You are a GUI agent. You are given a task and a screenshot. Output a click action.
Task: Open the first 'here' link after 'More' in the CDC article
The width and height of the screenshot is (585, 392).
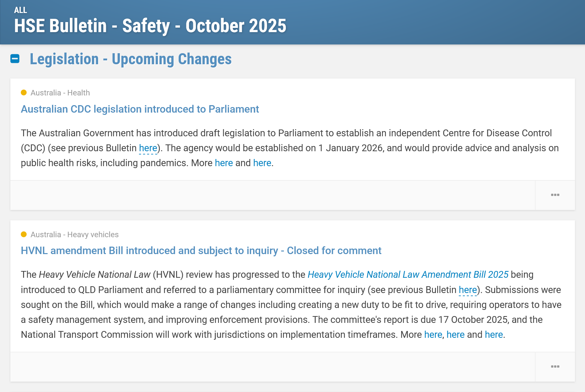pyautogui.click(x=224, y=163)
